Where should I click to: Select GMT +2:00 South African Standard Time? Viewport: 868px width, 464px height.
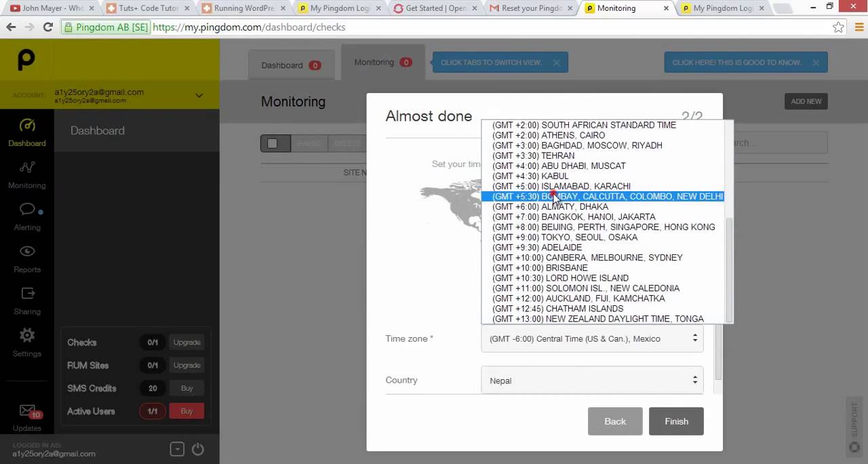click(x=604, y=125)
